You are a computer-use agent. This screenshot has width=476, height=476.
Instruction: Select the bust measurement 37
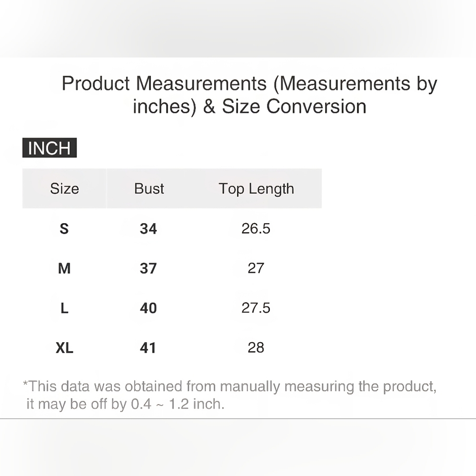click(x=148, y=268)
